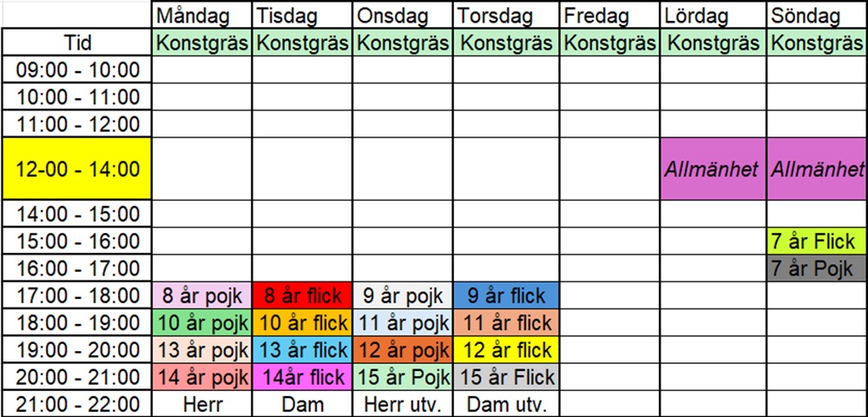868x417 pixels.
Task: Click the 21:00 - 22:00 time label
Action: [x=76, y=405]
